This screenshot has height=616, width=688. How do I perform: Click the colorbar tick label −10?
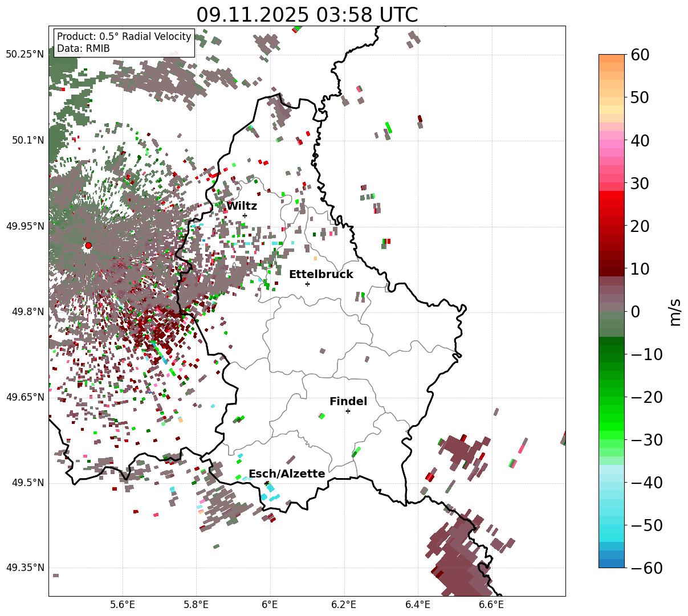point(646,354)
